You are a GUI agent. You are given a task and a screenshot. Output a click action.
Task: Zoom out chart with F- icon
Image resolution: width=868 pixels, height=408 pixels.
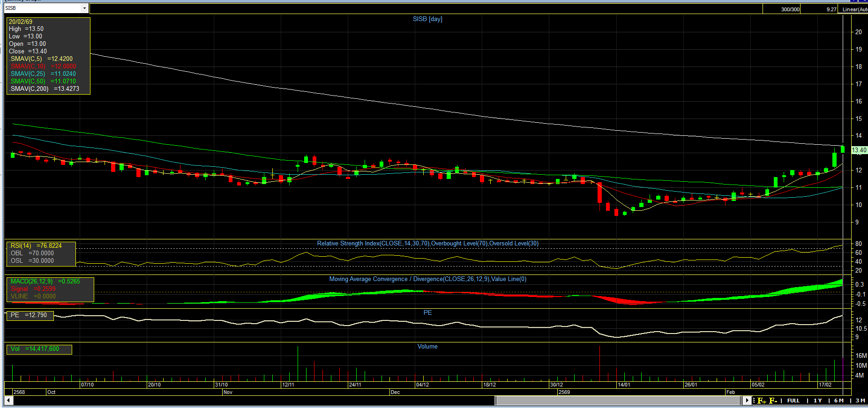(773, 401)
